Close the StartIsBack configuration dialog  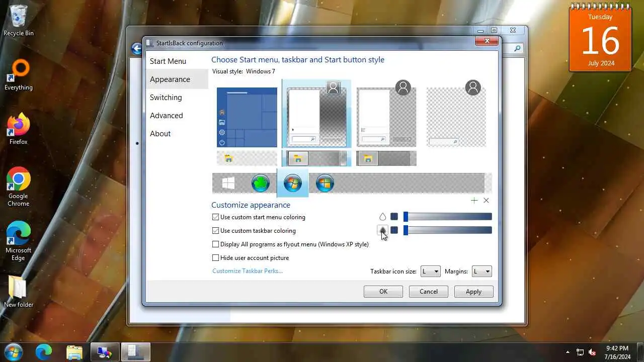[487, 41]
